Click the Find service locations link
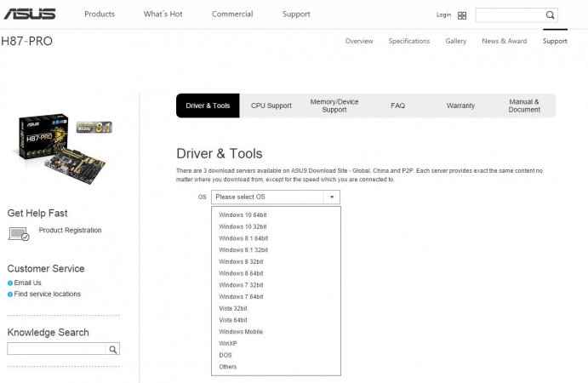 point(48,294)
